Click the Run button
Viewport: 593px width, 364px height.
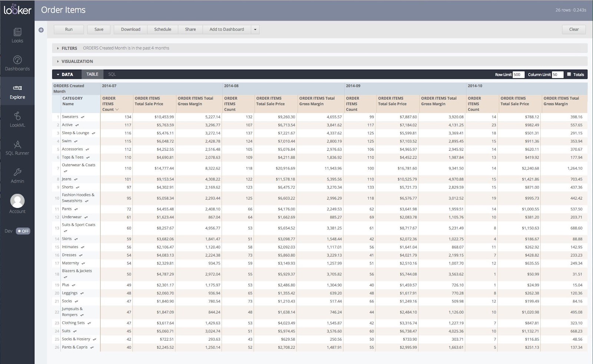[68, 29]
